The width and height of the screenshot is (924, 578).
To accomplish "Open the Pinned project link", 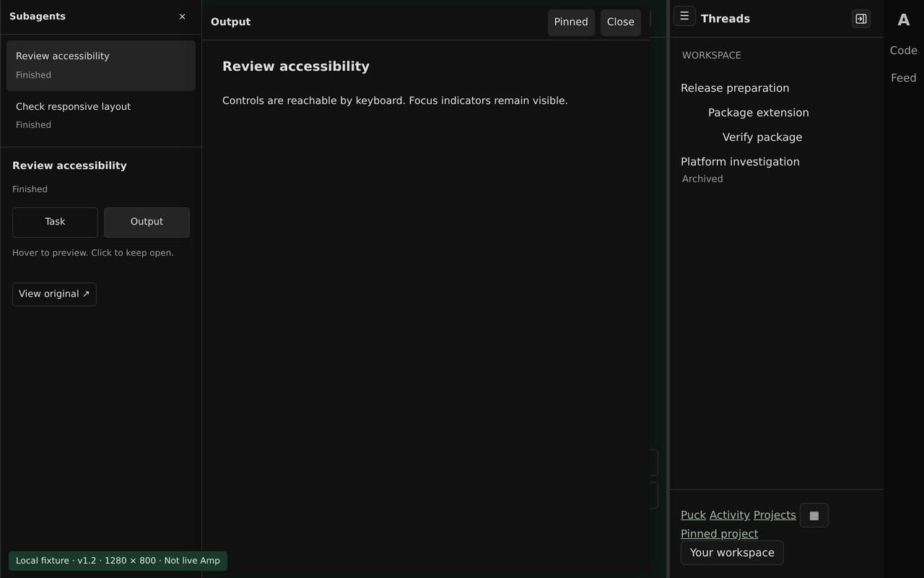I will pyautogui.click(x=719, y=534).
